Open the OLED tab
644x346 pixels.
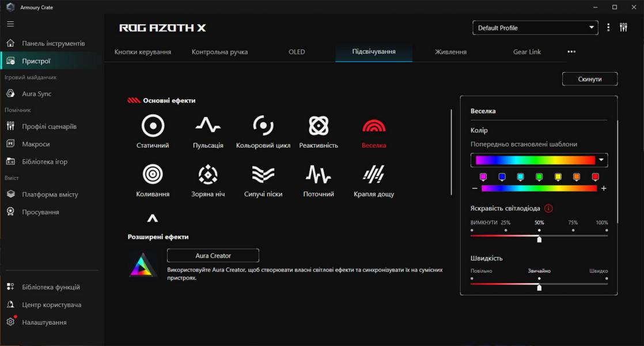297,51
